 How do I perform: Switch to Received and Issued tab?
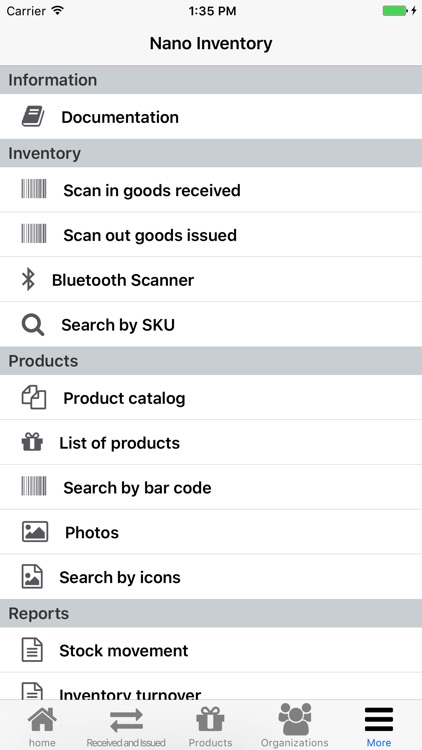click(x=126, y=726)
